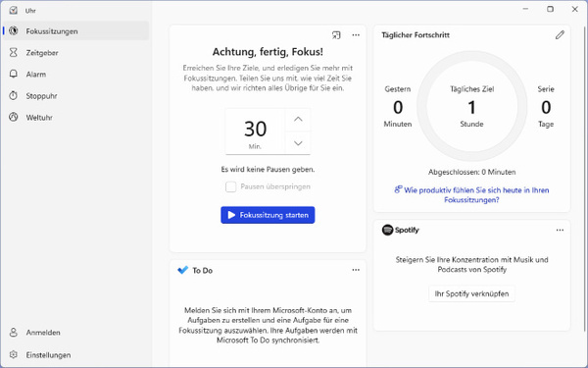Open the productivity feedback link
Viewport: 588px width, 368px height.
pos(471,195)
